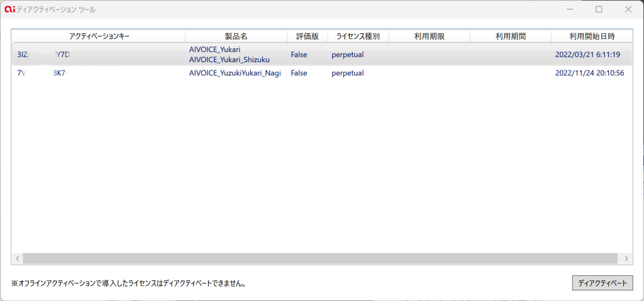Screen dimensions: 644x301
Task: Click the 利用期間 column header
Action: click(511, 36)
